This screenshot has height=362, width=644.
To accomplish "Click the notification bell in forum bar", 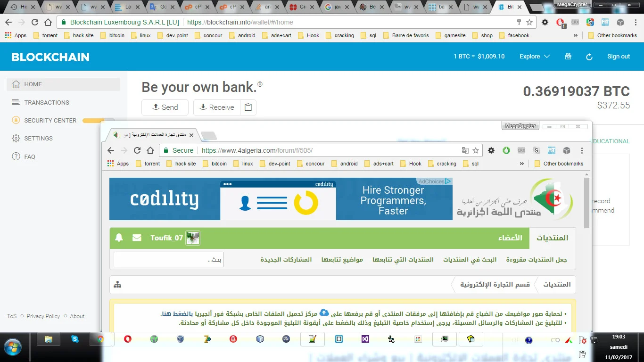I will pyautogui.click(x=119, y=238).
